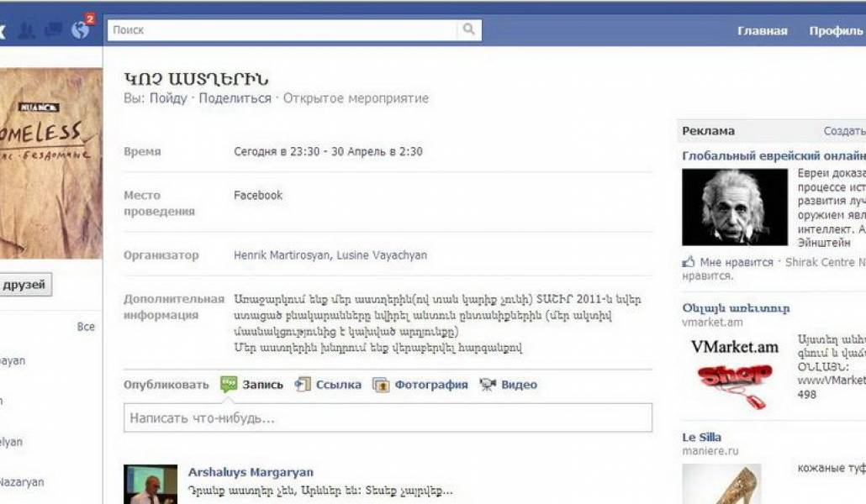Click the search magnifier icon
Viewport: 866px width, 504px height.
(x=469, y=29)
